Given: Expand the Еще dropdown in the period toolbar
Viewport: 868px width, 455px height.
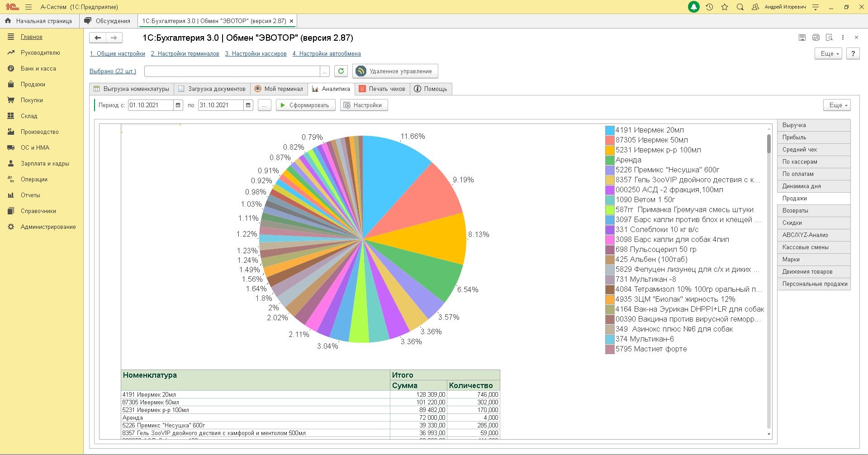Looking at the screenshot, I should point(837,105).
